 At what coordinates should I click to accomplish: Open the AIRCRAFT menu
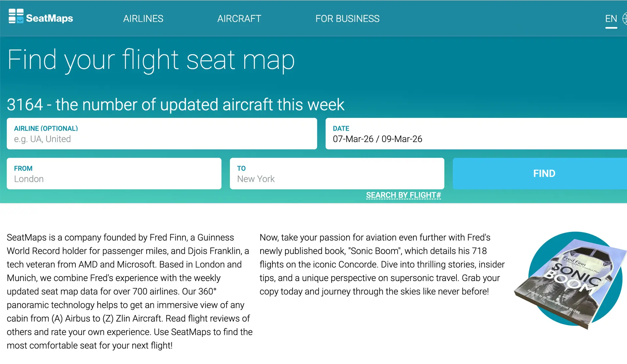[239, 19]
